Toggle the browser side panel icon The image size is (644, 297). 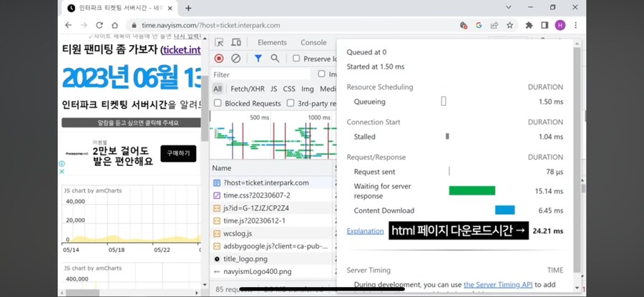coord(545,25)
